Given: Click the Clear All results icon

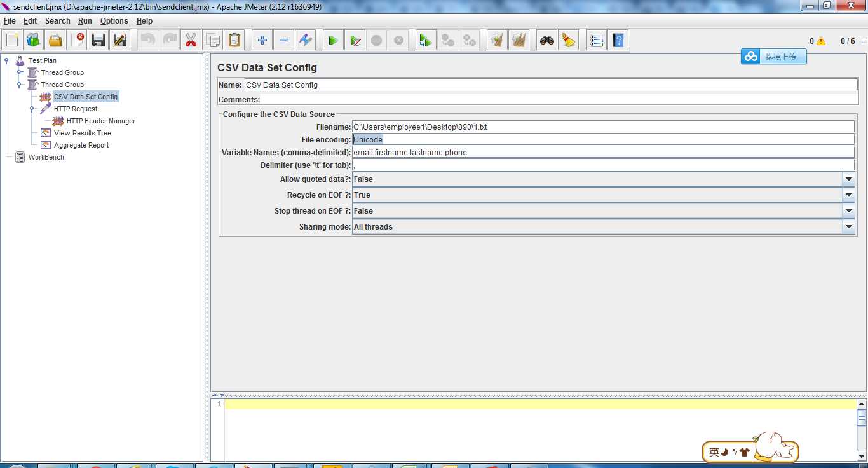Looking at the screenshot, I should [519, 40].
